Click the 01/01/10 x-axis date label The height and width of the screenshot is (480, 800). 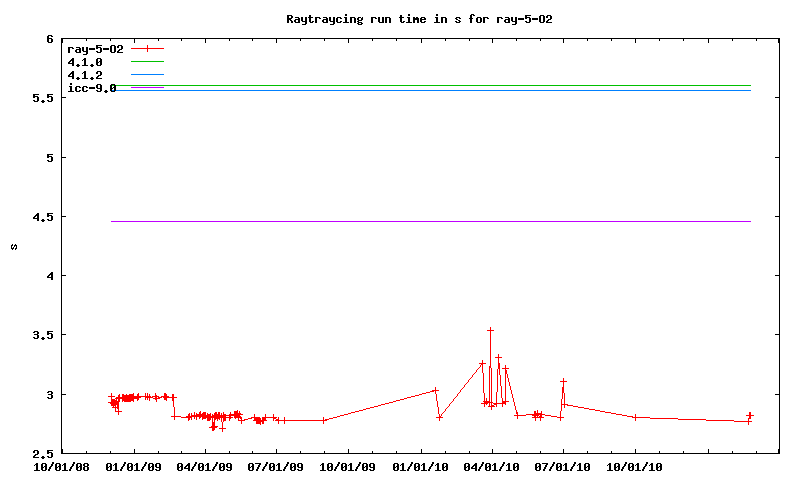(420, 466)
